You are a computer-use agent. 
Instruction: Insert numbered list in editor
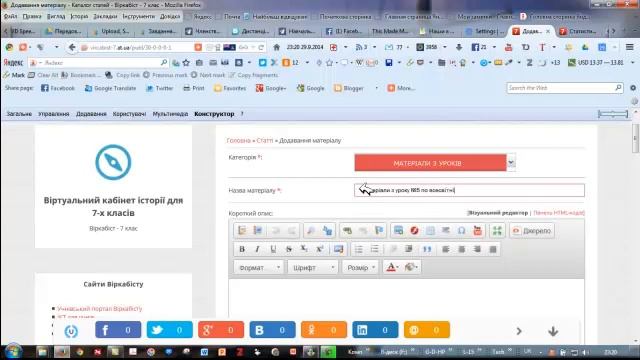(x=358, y=249)
